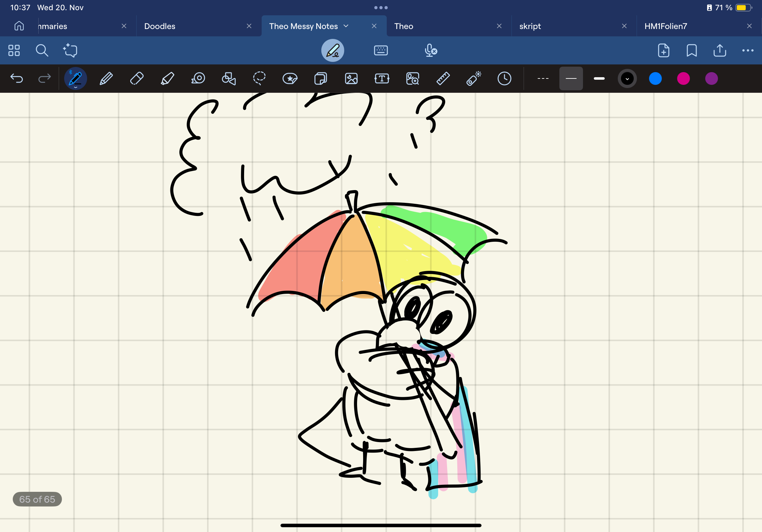The image size is (762, 532).
Task: Switch to keyboard typing mode
Action: pos(381,50)
